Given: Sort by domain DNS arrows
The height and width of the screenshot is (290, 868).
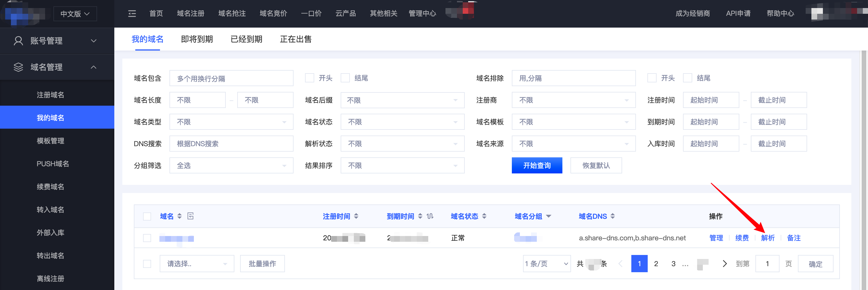Looking at the screenshot, I should (613, 216).
